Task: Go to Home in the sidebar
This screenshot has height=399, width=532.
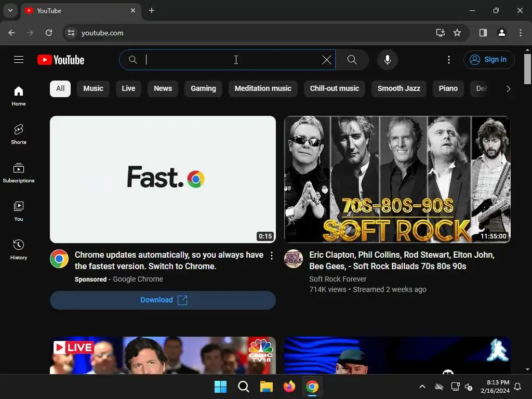Action: click(19, 96)
